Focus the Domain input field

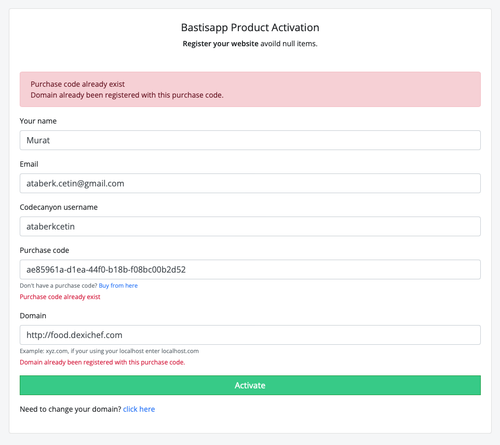(x=250, y=335)
